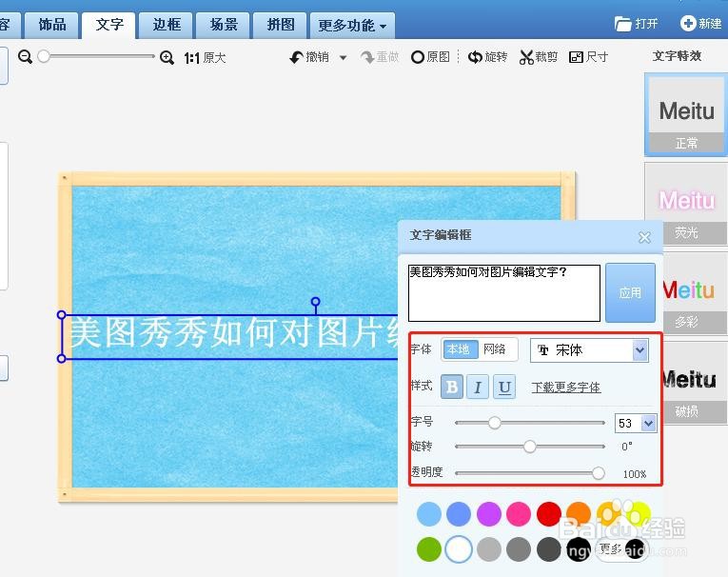The image size is (728, 577).
Task: Click the 撤销 undo button
Action: 309,57
